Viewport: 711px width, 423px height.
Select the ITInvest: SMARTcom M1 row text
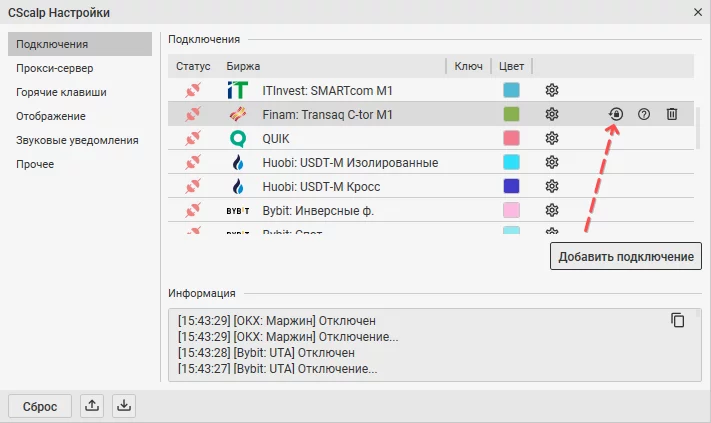point(327,91)
